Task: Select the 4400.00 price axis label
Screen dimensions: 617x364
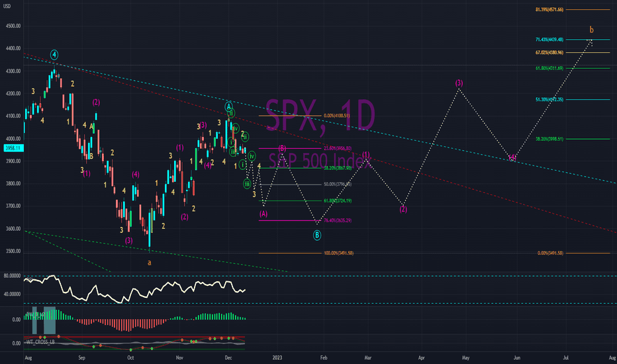Action: (13, 48)
